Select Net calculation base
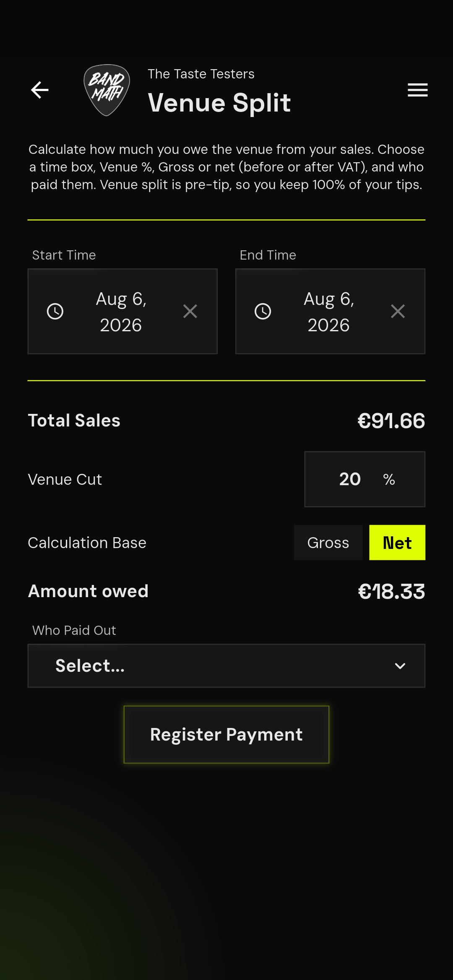 point(397,543)
